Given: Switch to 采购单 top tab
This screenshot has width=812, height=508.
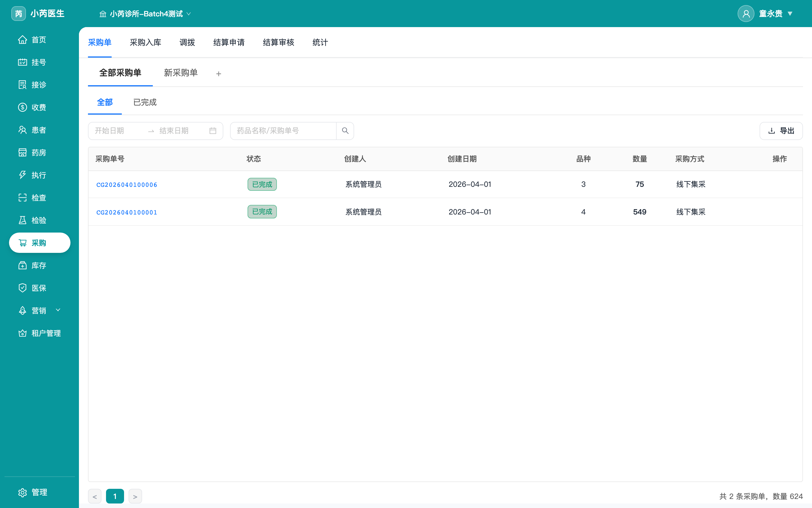Looking at the screenshot, I should coord(100,42).
